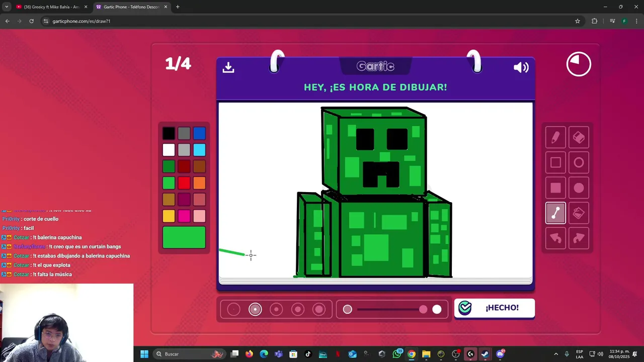
Task: Choose the fourth brush size
Action: 298,309
